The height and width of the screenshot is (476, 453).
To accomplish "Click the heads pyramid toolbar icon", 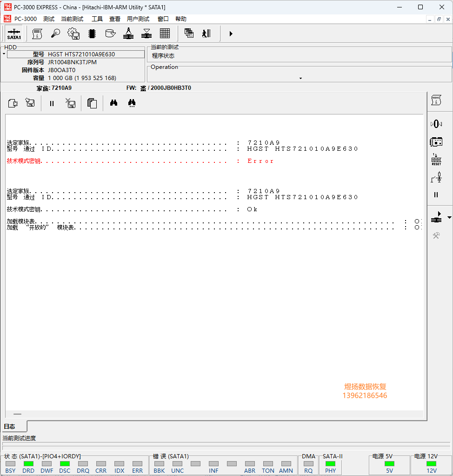I will tap(128, 34).
